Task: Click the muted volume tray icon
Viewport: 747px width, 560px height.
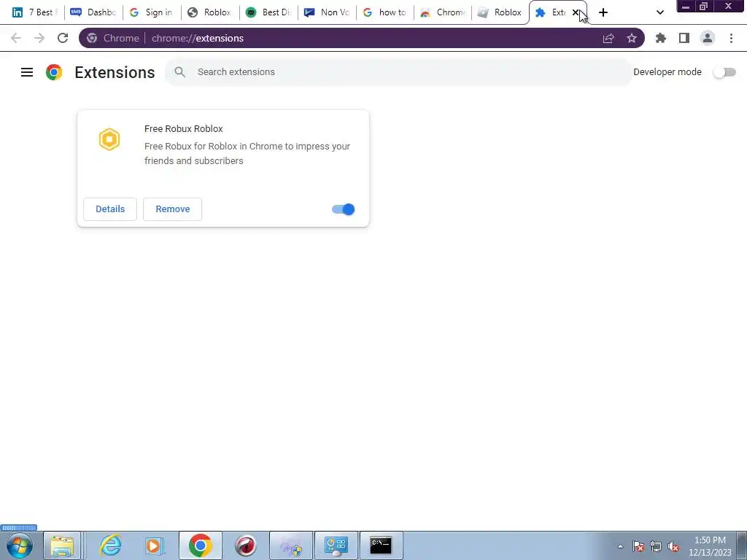Action: pyautogui.click(x=673, y=546)
